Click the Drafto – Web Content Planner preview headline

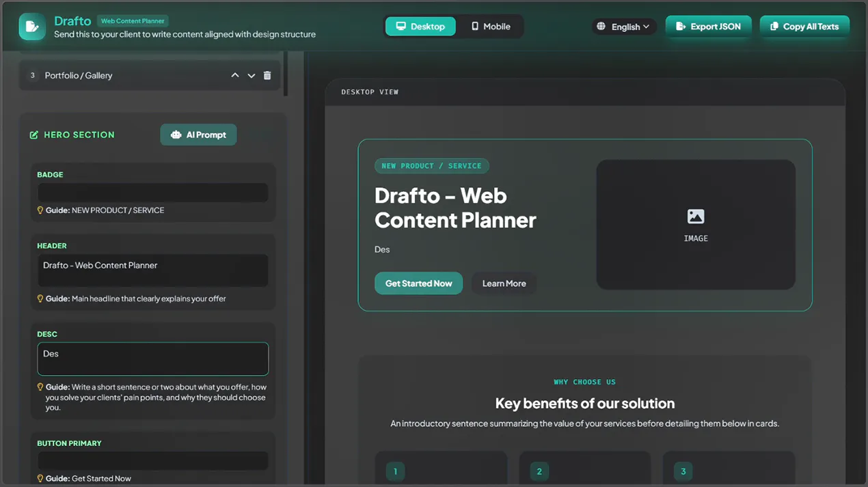pyautogui.click(x=455, y=208)
